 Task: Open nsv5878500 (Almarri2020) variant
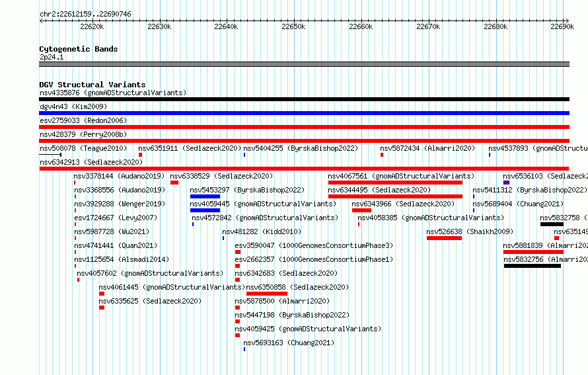click(282, 301)
